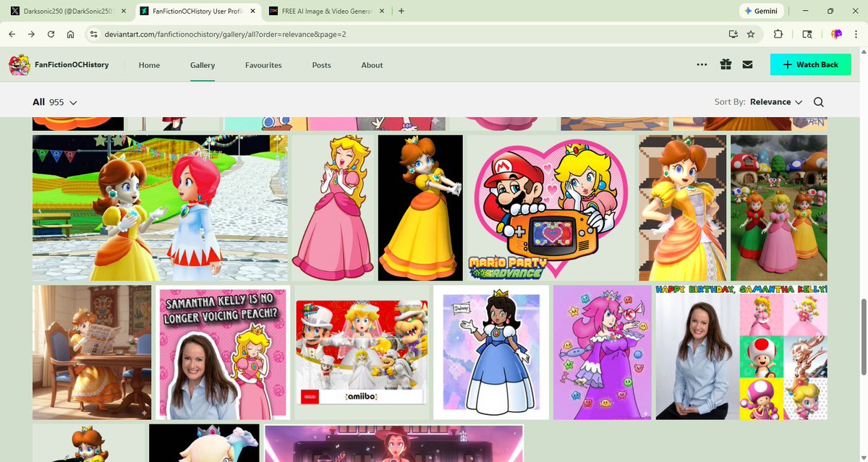
Task: Switch to the Darksonic250 X tab
Action: (67, 11)
